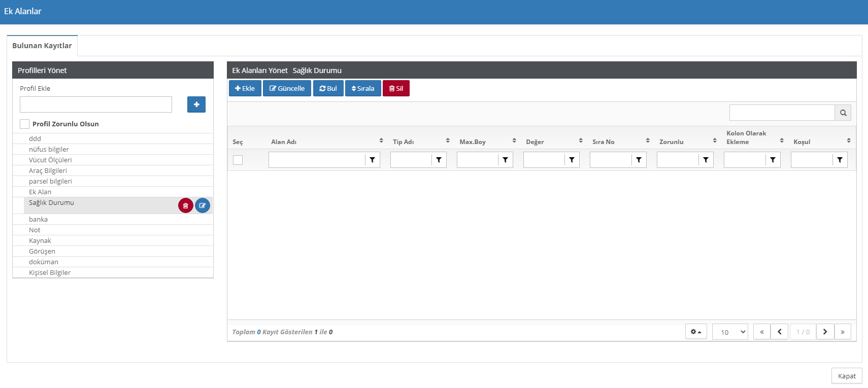The height and width of the screenshot is (388, 868).
Task: Select the Araç Bilgileri profile in list
Action: pos(48,170)
